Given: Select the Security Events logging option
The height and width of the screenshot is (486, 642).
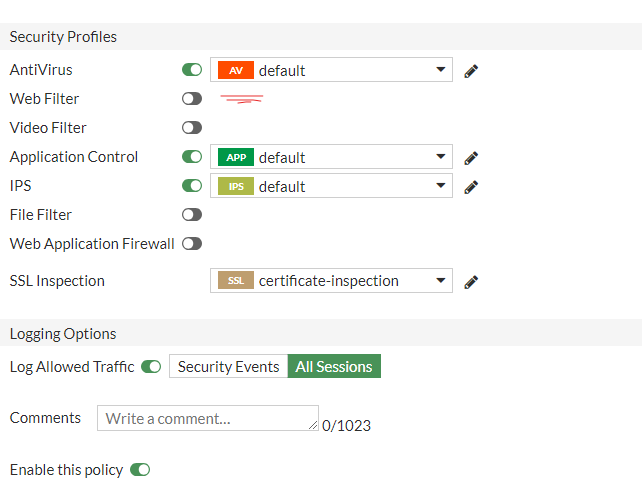Looking at the screenshot, I should (228, 367).
